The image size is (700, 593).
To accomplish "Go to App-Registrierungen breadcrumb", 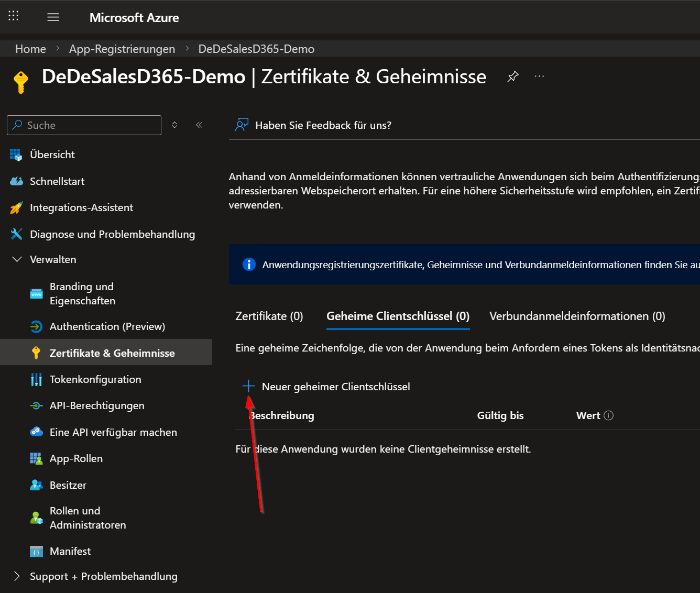I will tap(122, 49).
